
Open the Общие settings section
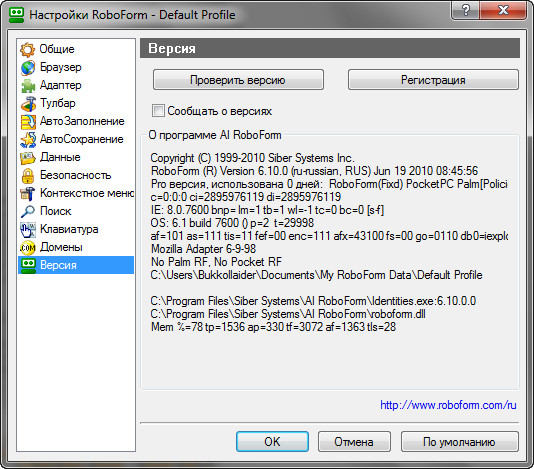57,49
